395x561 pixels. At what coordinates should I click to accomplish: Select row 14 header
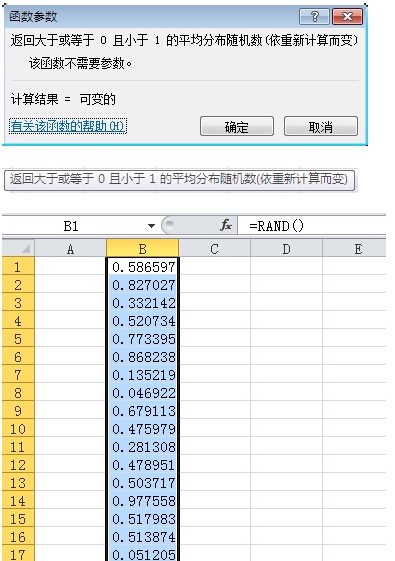18,500
